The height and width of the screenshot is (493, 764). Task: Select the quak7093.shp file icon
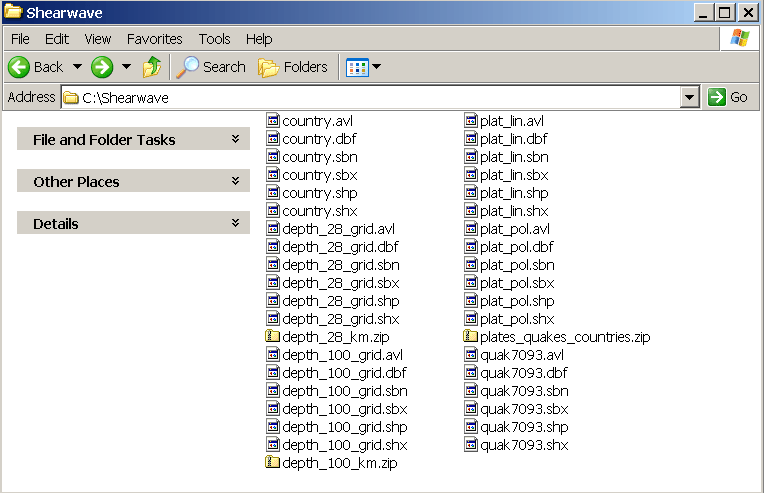point(471,426)
